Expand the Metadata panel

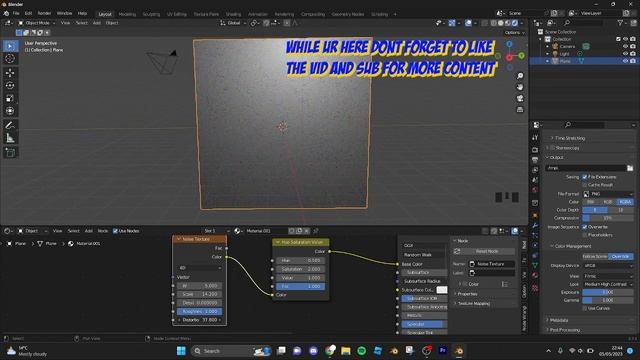coord(558,320)
